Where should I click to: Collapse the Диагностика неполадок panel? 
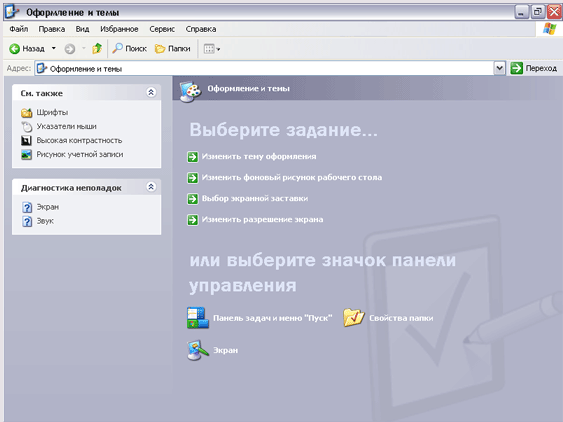tap(151, 187)
